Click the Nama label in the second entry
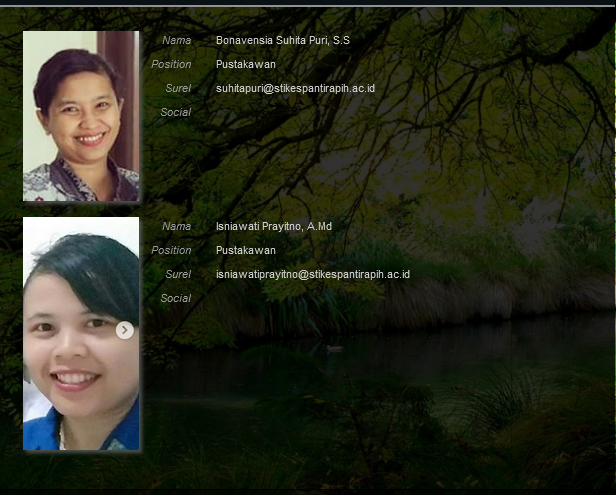 tap(176, 227)
